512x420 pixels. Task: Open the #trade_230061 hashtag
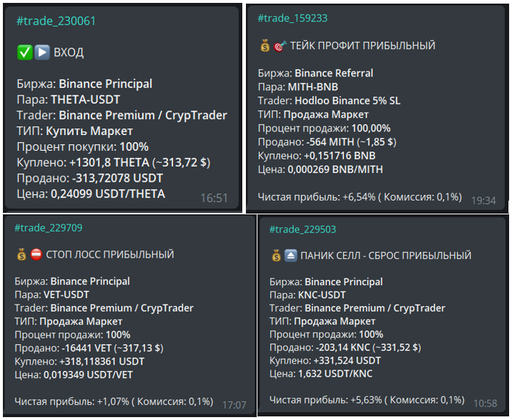click(x=56, y=21)
